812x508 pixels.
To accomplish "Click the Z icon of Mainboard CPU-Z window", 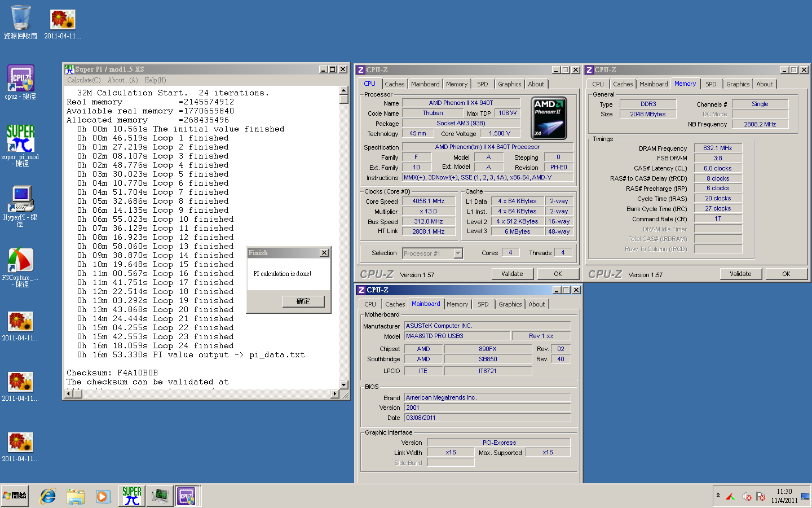I will tap(361, 290).
